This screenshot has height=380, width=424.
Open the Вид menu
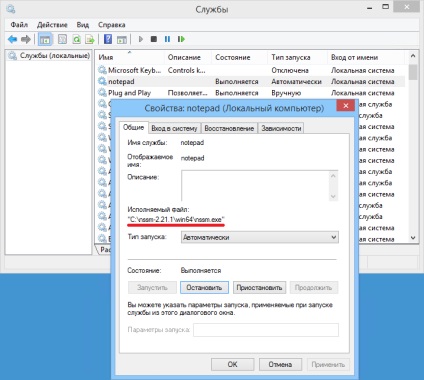(x=83, y=25)
